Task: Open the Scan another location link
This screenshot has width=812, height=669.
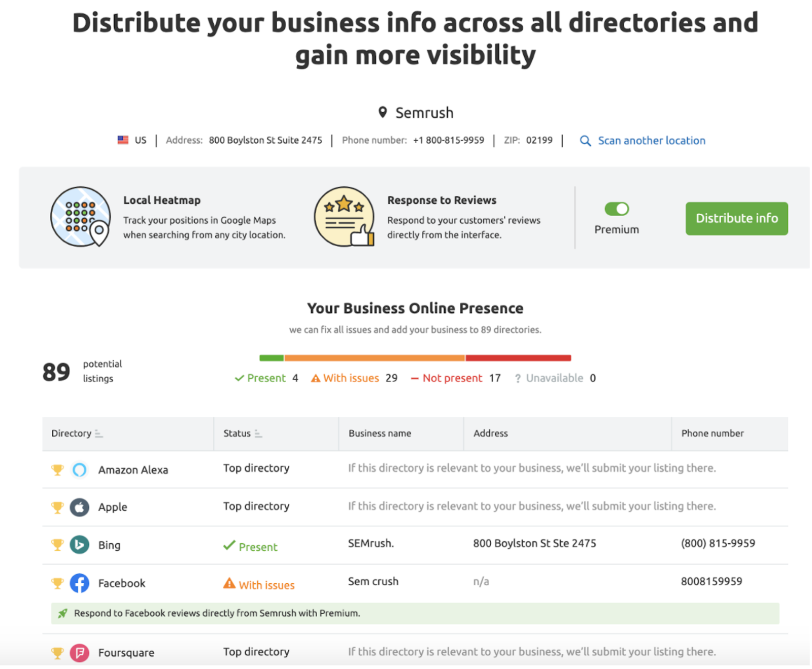Action: click(651, 141)
